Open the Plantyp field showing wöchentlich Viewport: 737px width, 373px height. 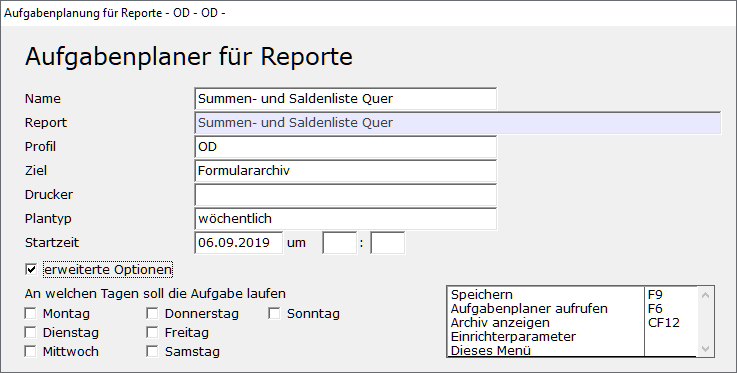pyautogui.click(x=345, y=219)
